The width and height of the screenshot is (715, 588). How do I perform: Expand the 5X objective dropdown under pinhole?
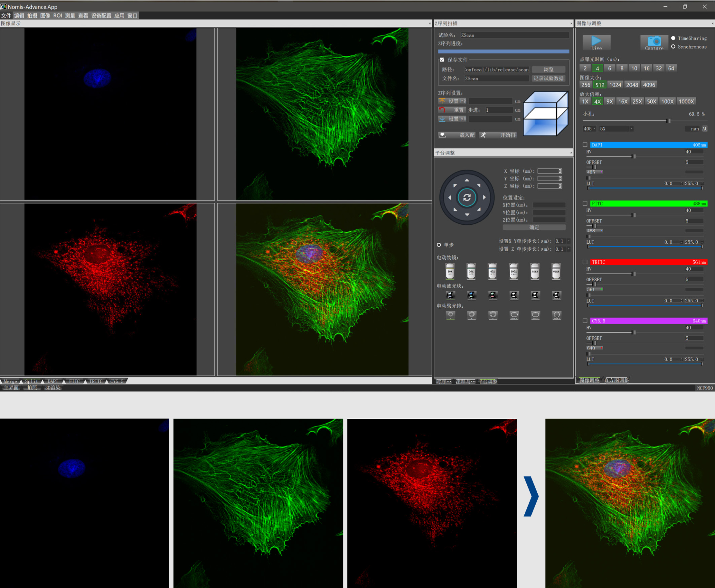click(631, 129)
